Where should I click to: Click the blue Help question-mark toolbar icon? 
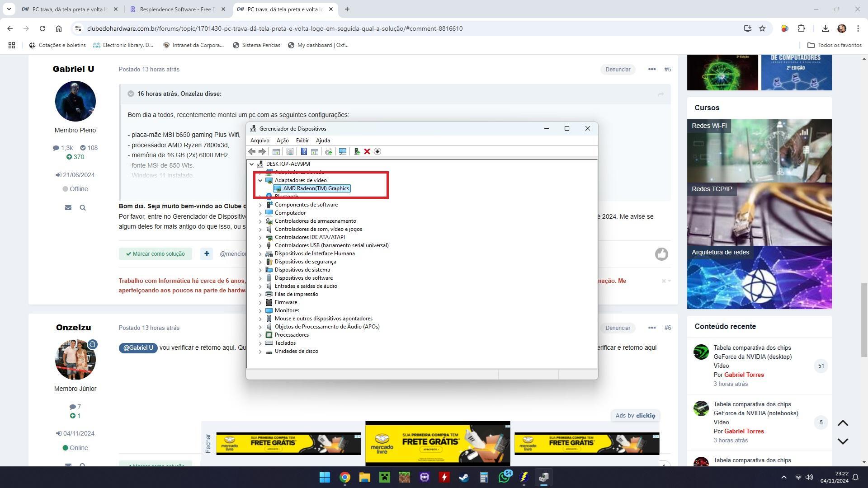point(304,151)
